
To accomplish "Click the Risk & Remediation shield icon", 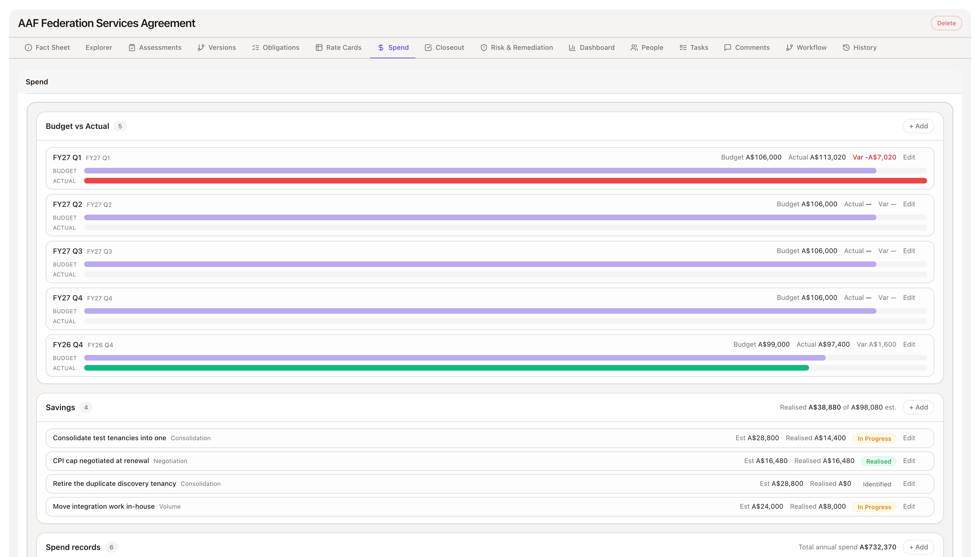I will coord(484,47).
